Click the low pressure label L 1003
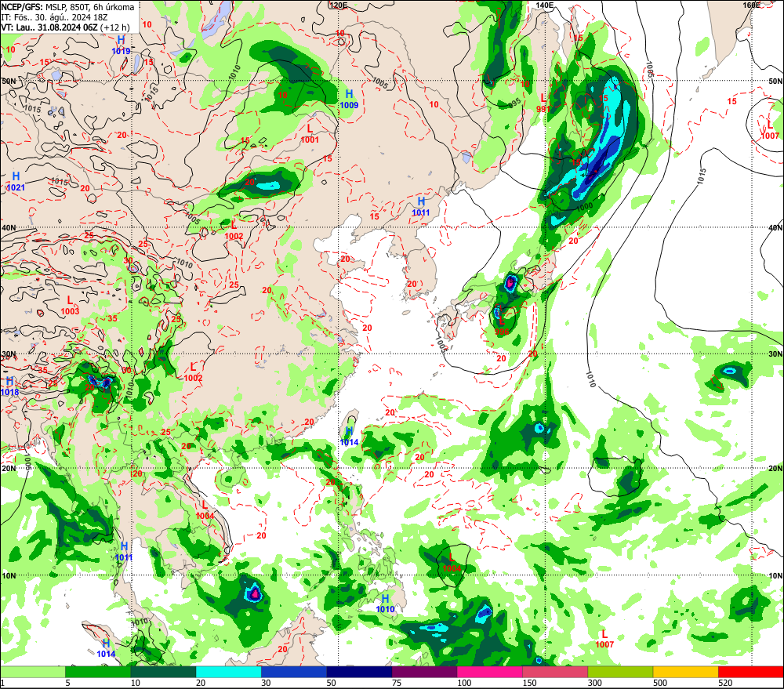The image size is (784, 689). (x=70, y=305)
